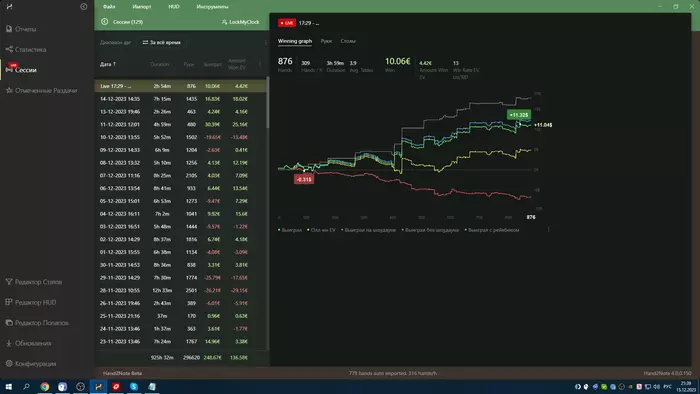The image size is (700, 394).
Task: Select the Live 17:29 session row
Action: (181, 86)
